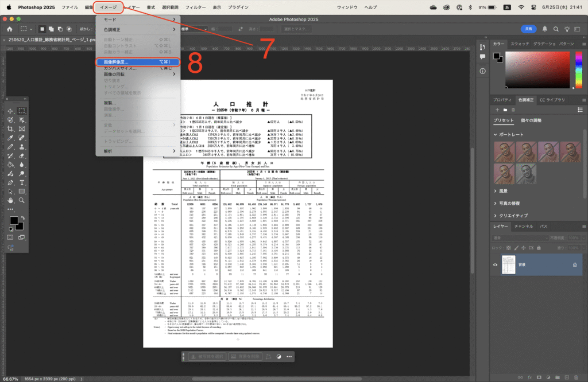Select the Pen tool
This screenshot has width=588, height=382.
click(x=10, y=183)
